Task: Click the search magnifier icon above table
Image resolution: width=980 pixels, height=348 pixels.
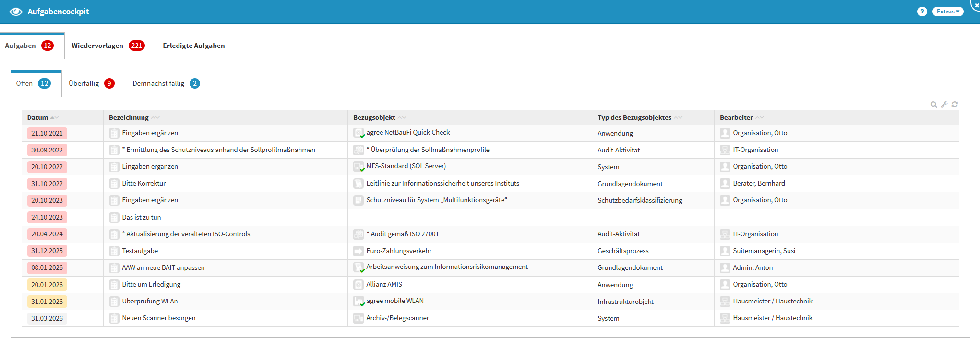Action: pos(933,104)
